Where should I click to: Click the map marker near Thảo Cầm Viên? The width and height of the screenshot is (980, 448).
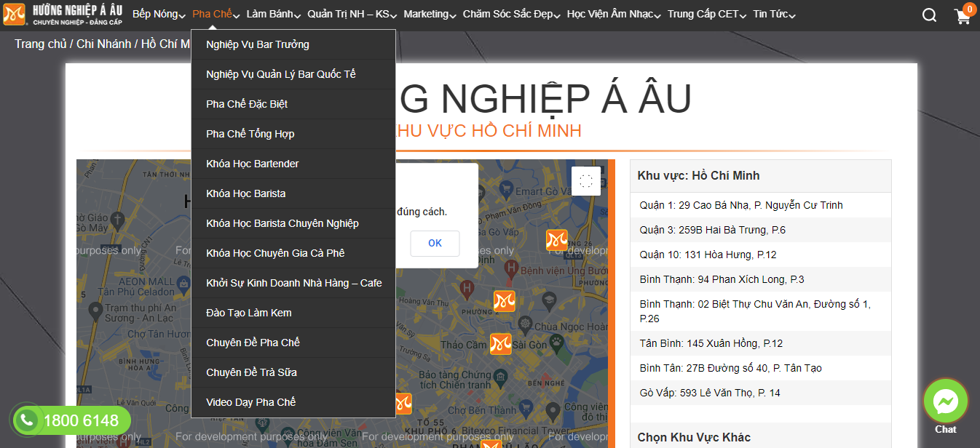click(x=500, y=344)
